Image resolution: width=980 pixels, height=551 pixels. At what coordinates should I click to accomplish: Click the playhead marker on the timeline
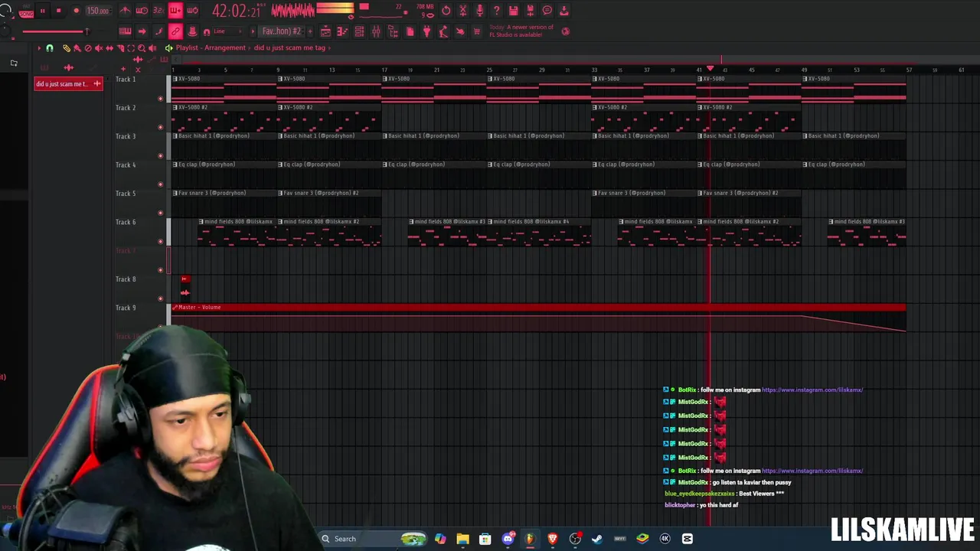710,69
